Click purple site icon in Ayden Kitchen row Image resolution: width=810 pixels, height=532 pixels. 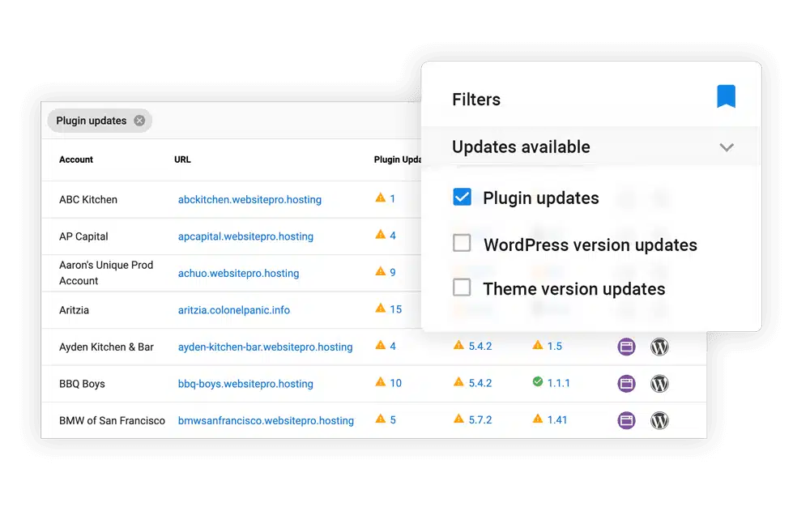click(626, 347)
